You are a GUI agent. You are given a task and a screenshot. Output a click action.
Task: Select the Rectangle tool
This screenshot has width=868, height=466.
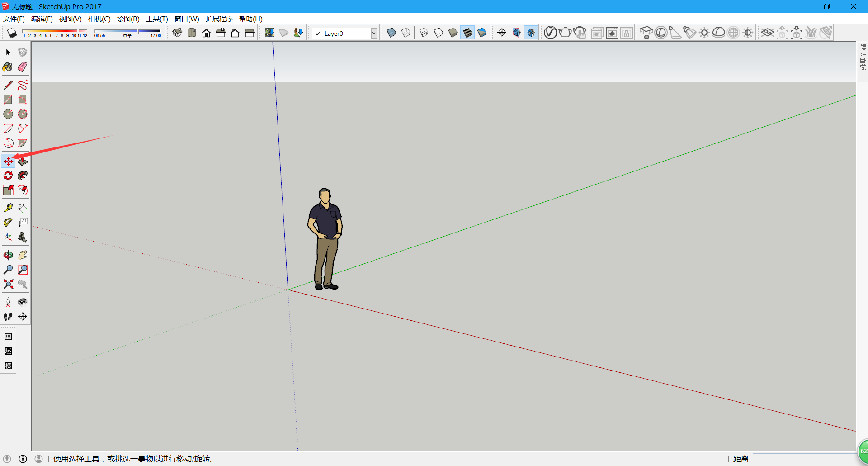[8, 100]
